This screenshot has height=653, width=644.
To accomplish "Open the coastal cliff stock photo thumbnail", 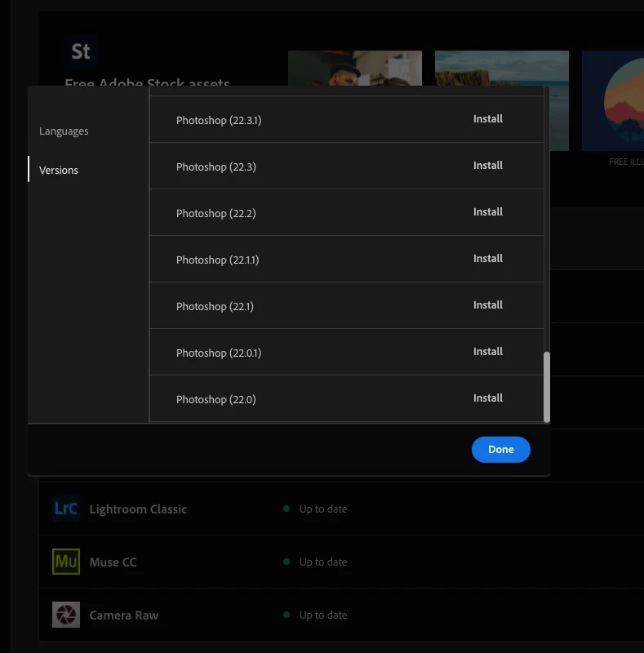I will tap(501, 69).
